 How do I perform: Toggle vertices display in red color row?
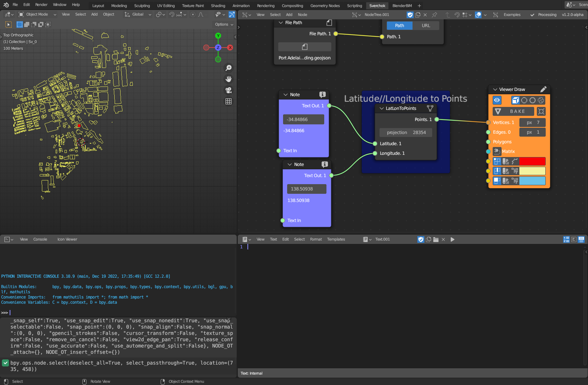tap(497, 161)
